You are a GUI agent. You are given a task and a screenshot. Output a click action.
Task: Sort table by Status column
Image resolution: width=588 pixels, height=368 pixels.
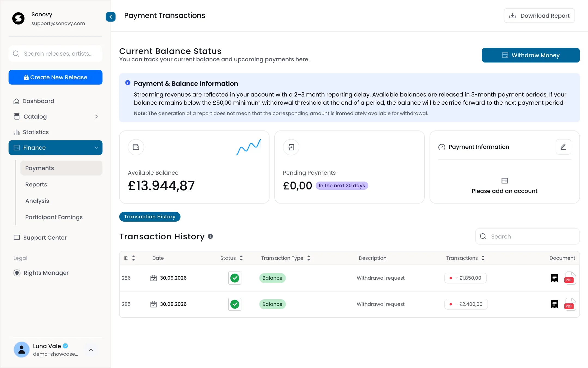click(x=241, y=258)
